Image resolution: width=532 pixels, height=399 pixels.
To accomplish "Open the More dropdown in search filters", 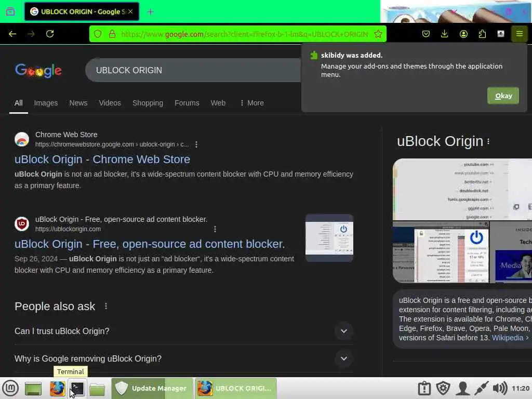I will point(251,103).
